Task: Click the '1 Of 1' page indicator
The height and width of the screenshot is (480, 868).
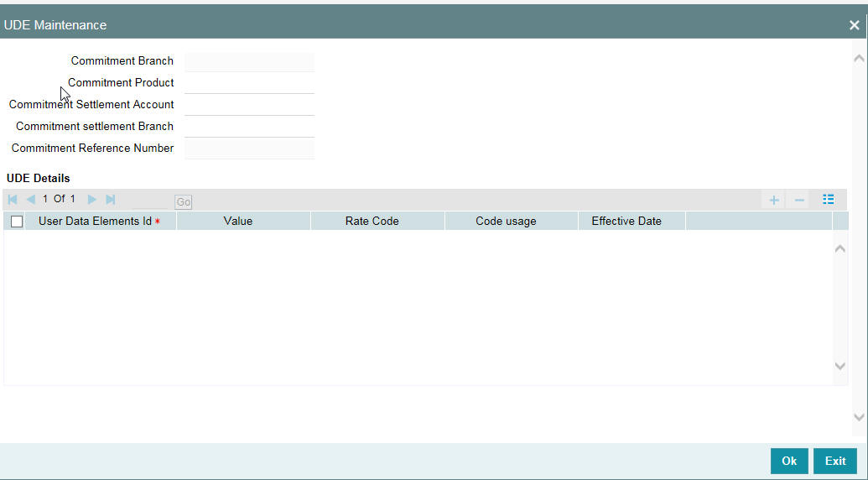Action: coord(59,199)
